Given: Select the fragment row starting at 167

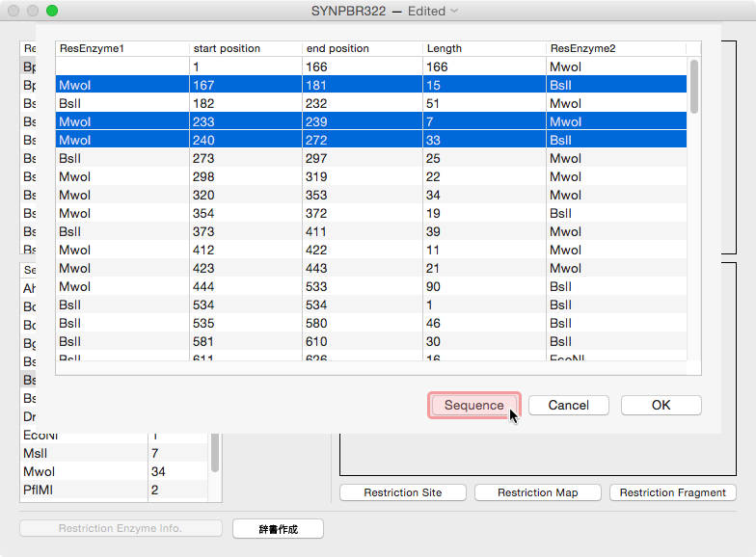Looking at the screenshot, I should pyautogui.click(x=371, y=85).
